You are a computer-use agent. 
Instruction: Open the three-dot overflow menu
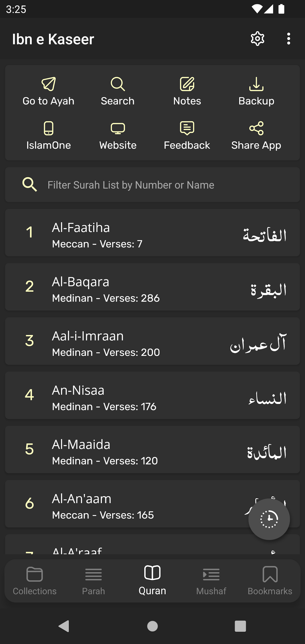click(289, 39)
